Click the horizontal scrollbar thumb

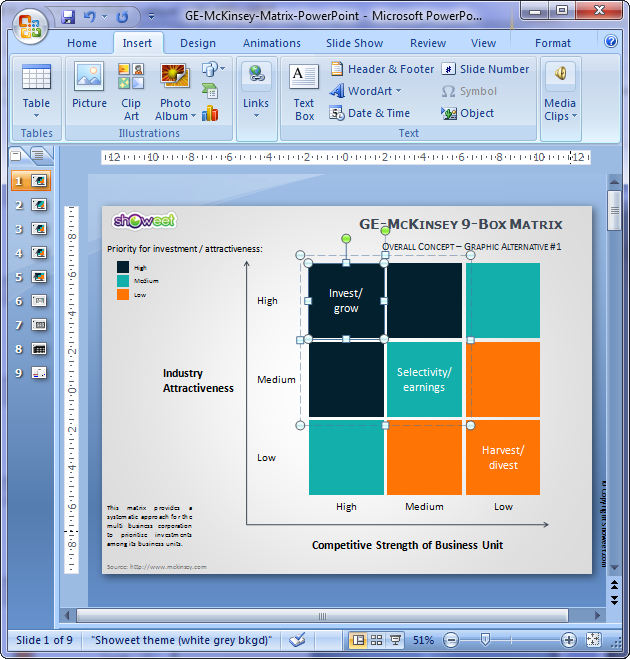pos(322,616)
